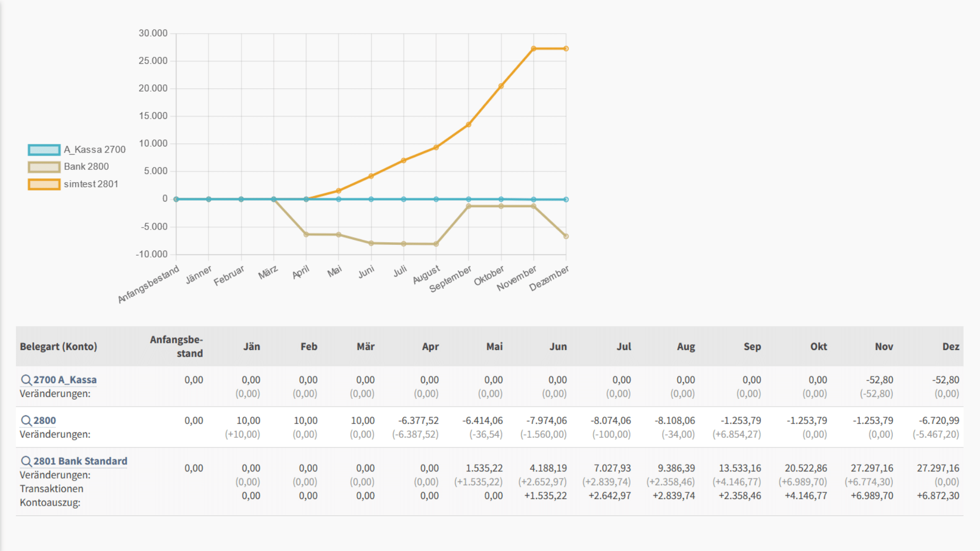Click the Belegart (Konto) column header
The width and height of the screenshot is (980, 551).
click(58, 347)
